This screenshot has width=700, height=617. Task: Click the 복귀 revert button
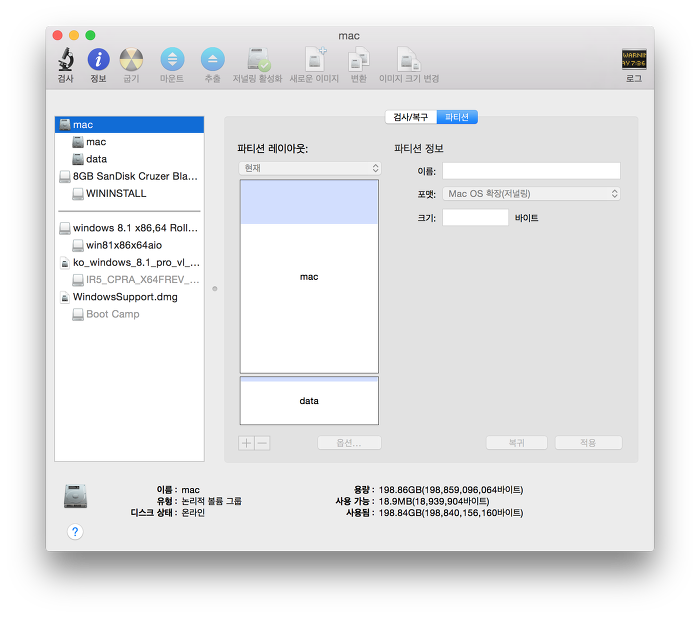coord(517,443)
